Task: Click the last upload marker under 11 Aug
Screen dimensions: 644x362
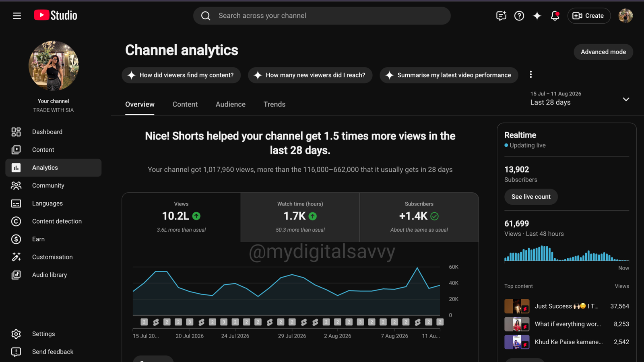Action: pyautogui.click(x=440, y=322)
